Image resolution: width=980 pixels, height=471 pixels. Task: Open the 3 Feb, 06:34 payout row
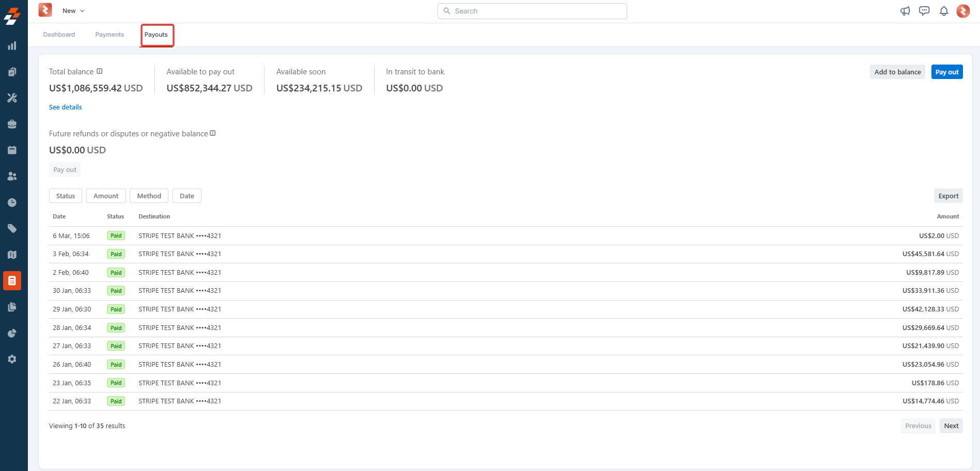[506, 254]
